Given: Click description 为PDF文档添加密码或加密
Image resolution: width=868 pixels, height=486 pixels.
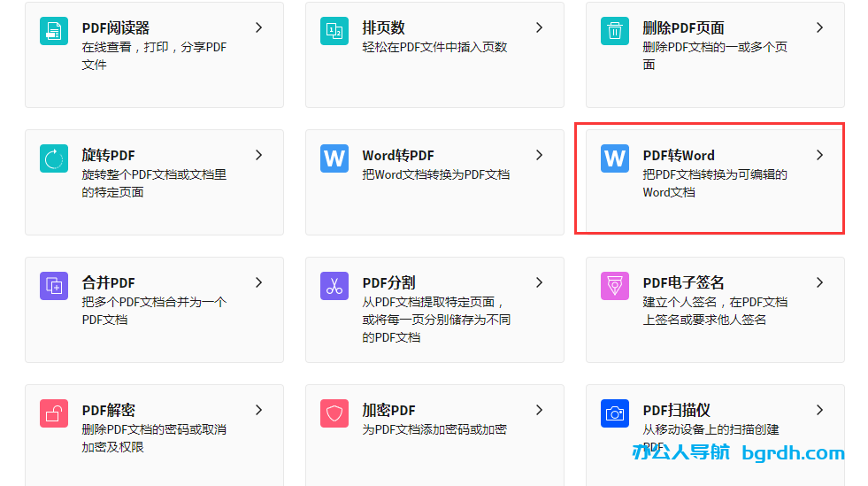Looking at the screenshot, I should pos(435,429).
